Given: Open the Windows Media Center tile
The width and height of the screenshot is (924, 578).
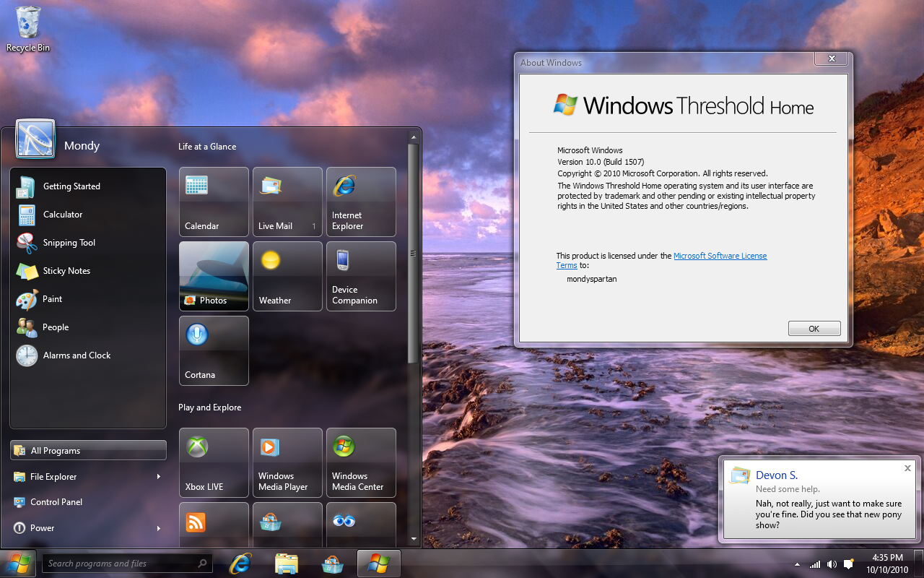Looking at the screenshot, I should pos(361,462).
